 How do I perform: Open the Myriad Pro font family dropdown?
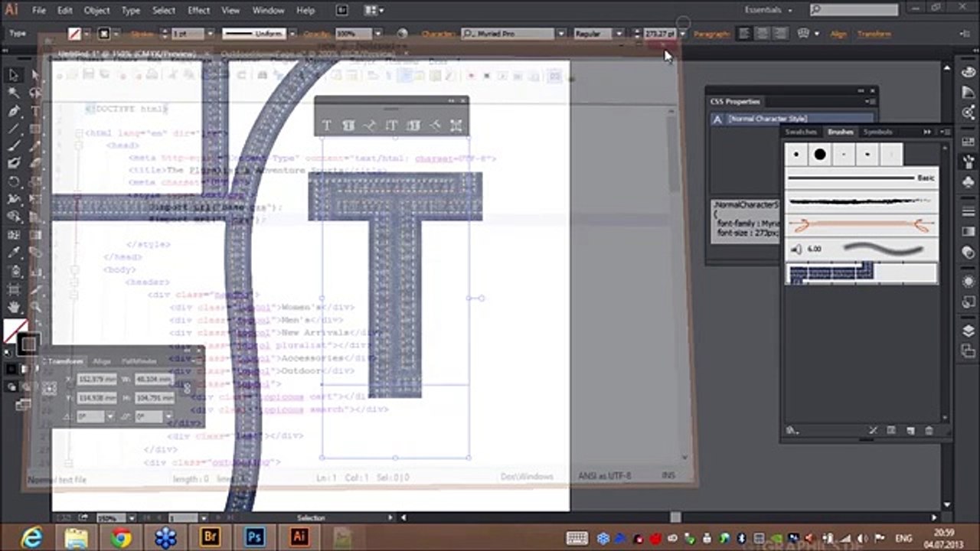pyautogui.click(x=560, y=34)
